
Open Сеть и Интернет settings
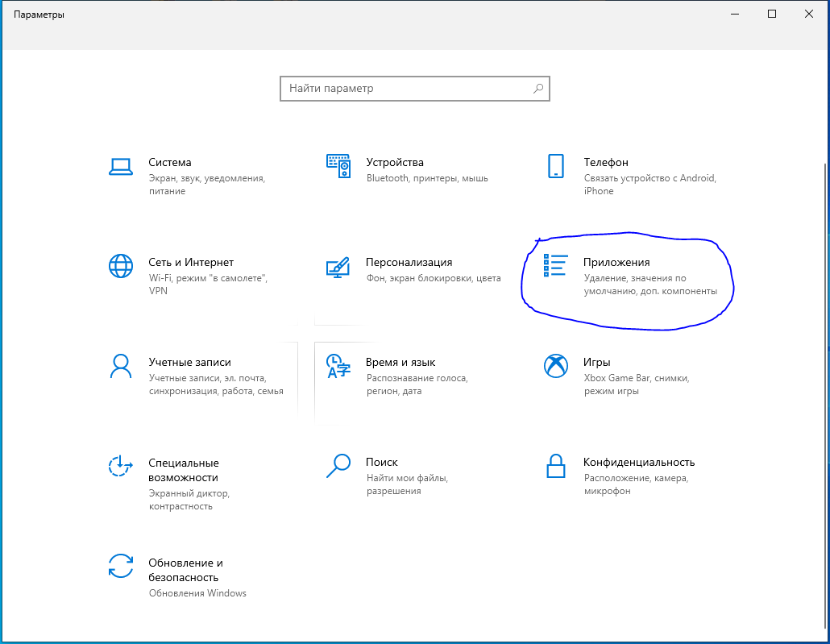click(x=191, y=263)
